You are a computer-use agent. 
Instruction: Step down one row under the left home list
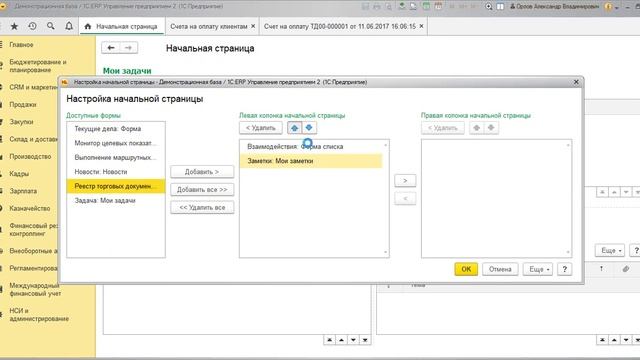353,340
